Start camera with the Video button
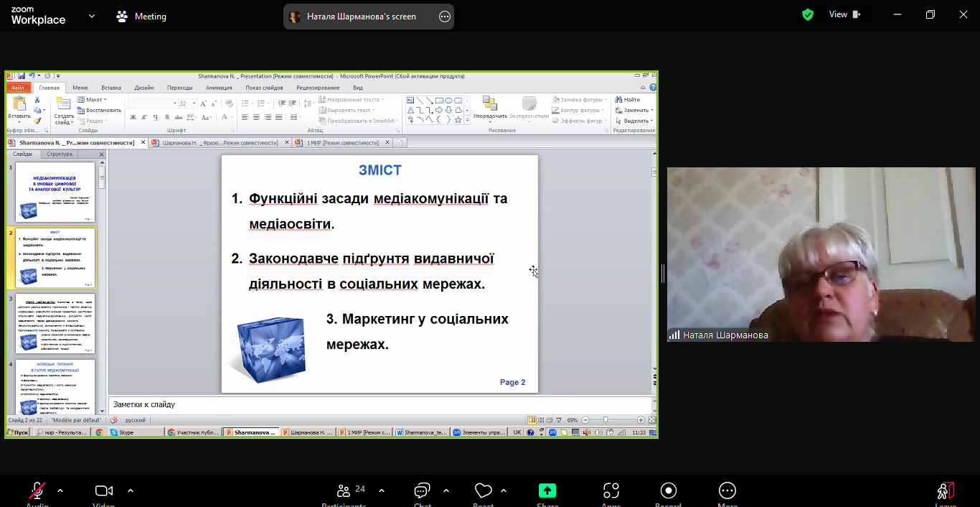The width and height of the screenshot is (980, 507). [x=104, y=491]
